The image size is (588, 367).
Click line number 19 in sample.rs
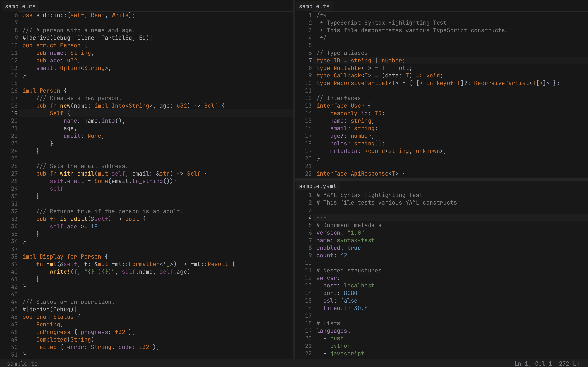coord(14,113)
